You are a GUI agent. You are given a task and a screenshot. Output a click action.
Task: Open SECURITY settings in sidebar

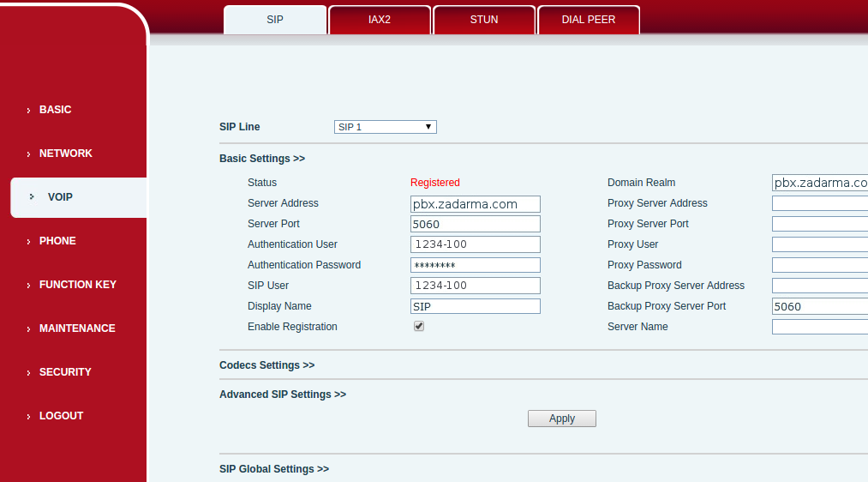point(65,372)
